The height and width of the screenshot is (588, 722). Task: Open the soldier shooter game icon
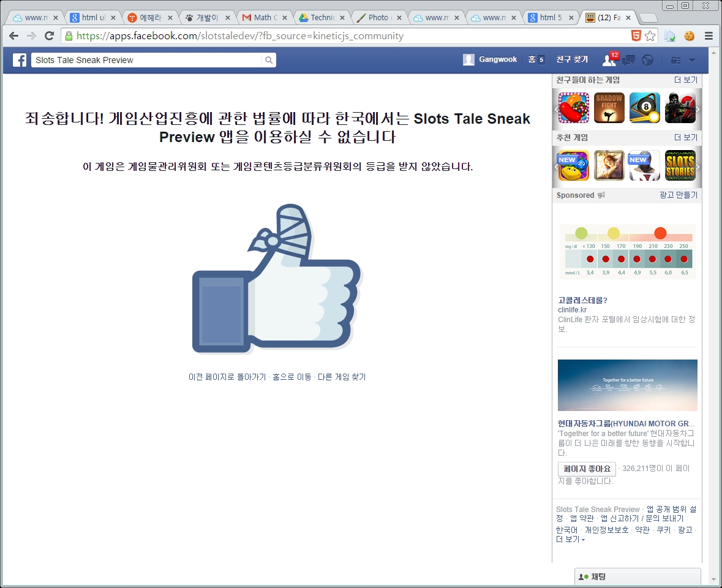680,108
